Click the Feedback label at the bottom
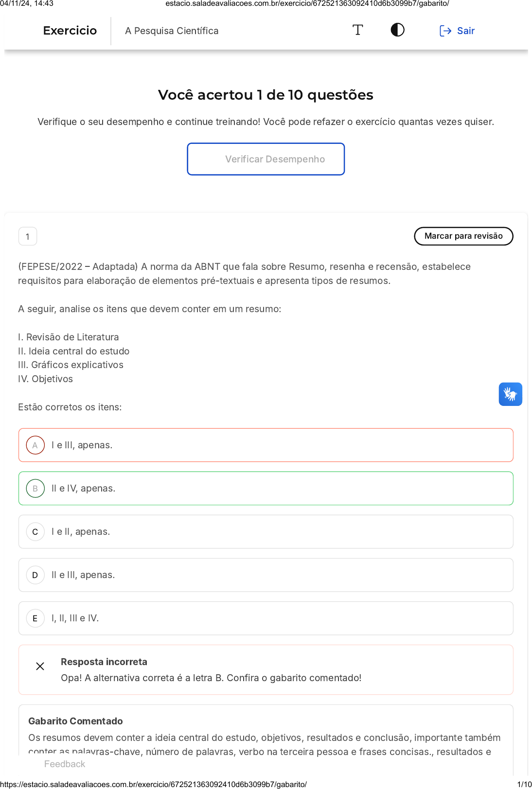Image resolution: width=532 pixels, height=789 pixels. pyautogui.click(x=65, y=764)
